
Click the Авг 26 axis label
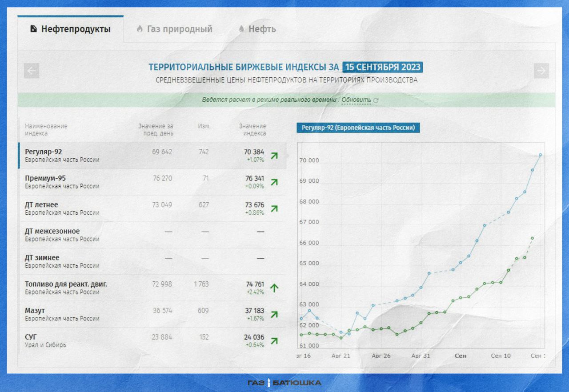click(x=381, y=356)
